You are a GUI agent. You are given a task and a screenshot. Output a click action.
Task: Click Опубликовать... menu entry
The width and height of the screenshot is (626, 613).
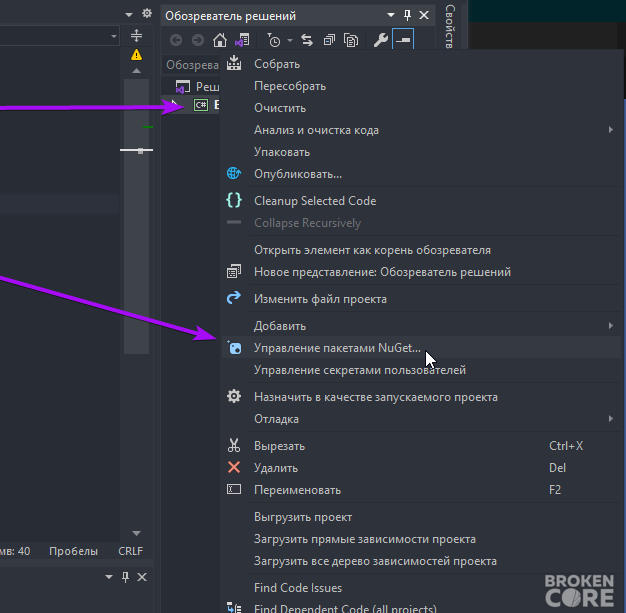point(420,174)
